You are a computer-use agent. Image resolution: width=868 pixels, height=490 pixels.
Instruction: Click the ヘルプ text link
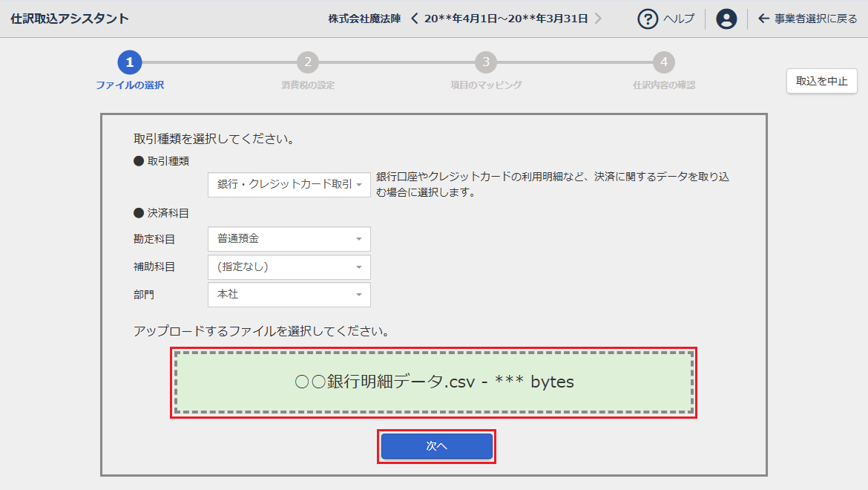point(678,19)
